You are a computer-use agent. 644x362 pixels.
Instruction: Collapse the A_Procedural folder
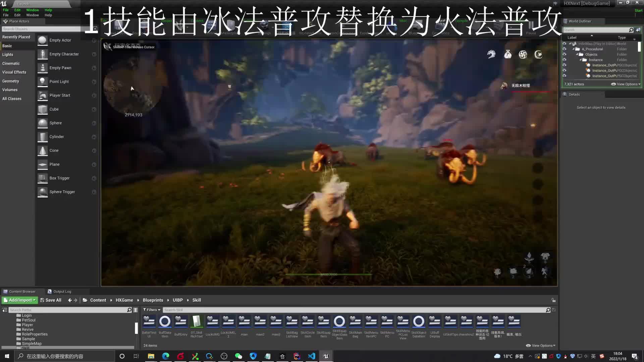pyautogui.click(x=573, y=49)
